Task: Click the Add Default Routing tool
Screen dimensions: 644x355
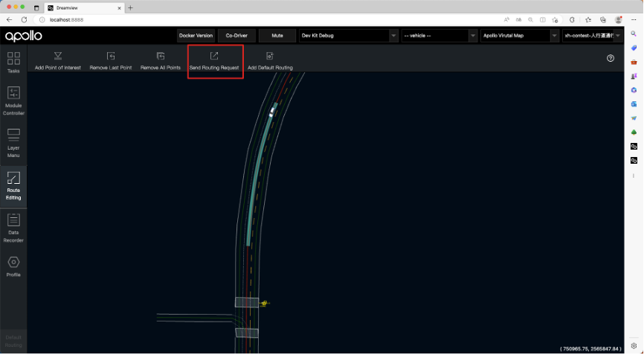Action: [270, 61]
